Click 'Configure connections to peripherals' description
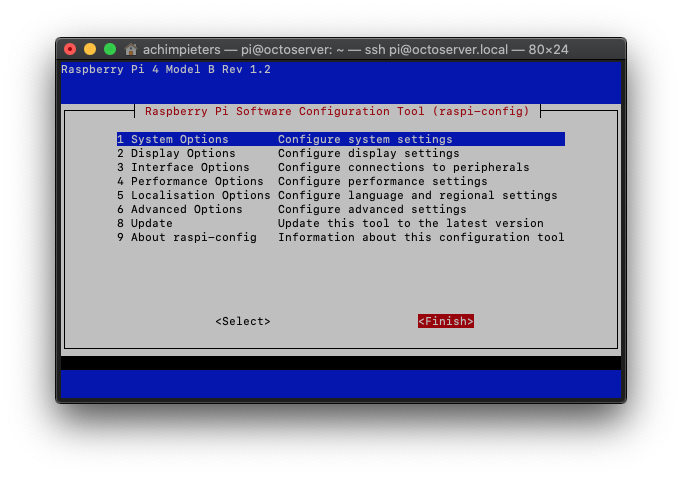Viewport: 682px width, 477px height. (404, 167)
